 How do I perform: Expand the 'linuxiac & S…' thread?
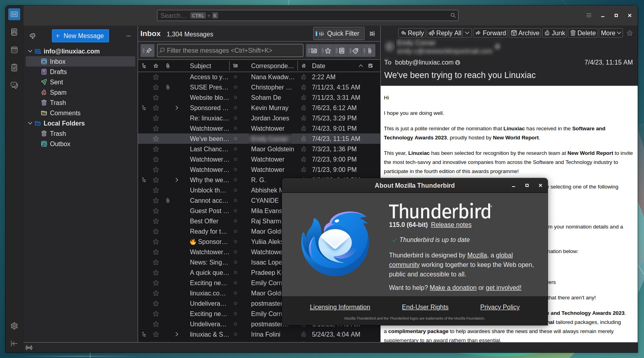click(x=177, y=334)
